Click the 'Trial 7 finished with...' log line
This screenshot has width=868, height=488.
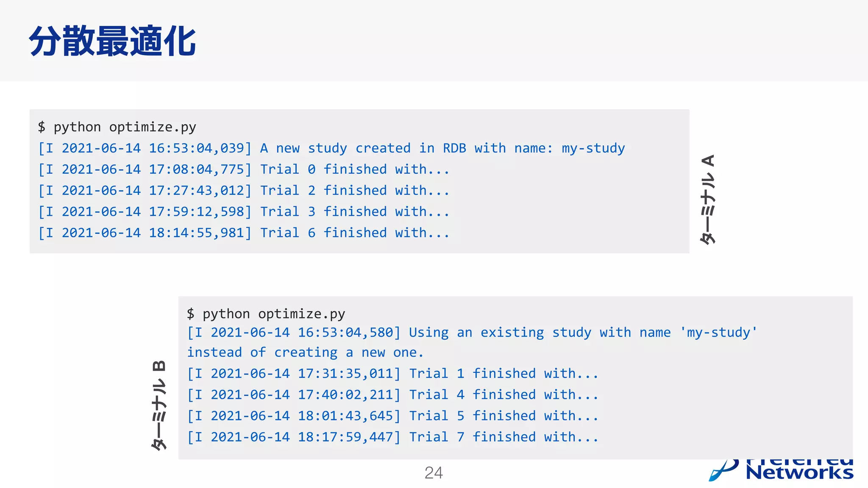point(393,437)
